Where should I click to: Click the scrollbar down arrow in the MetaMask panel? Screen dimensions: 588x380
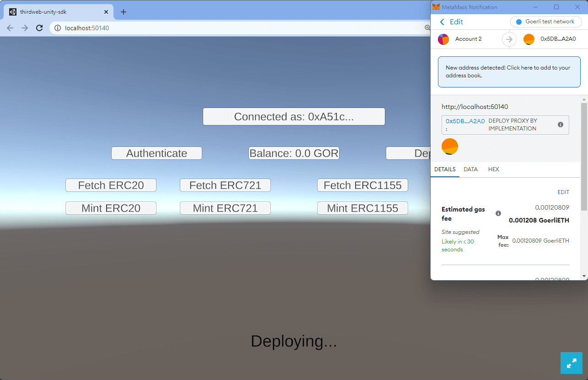584,277
